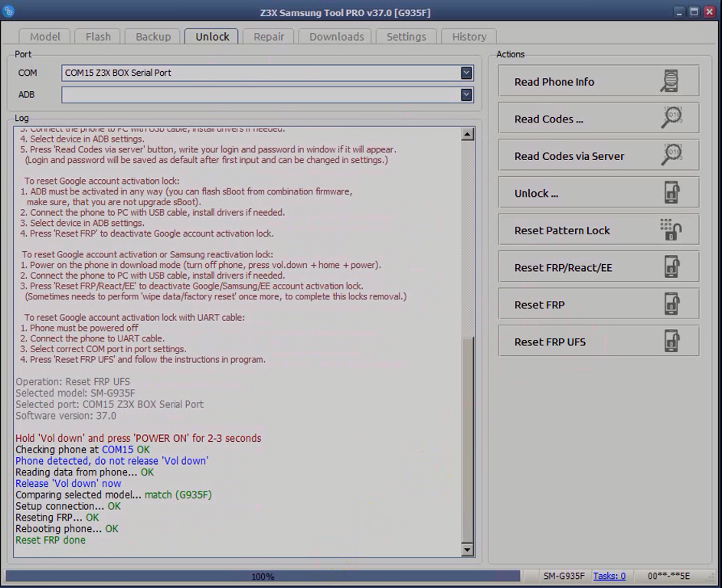Screen dimensions: 722x588
Task: Switch to the Settings tab
Action: click(x=406, y=37)
